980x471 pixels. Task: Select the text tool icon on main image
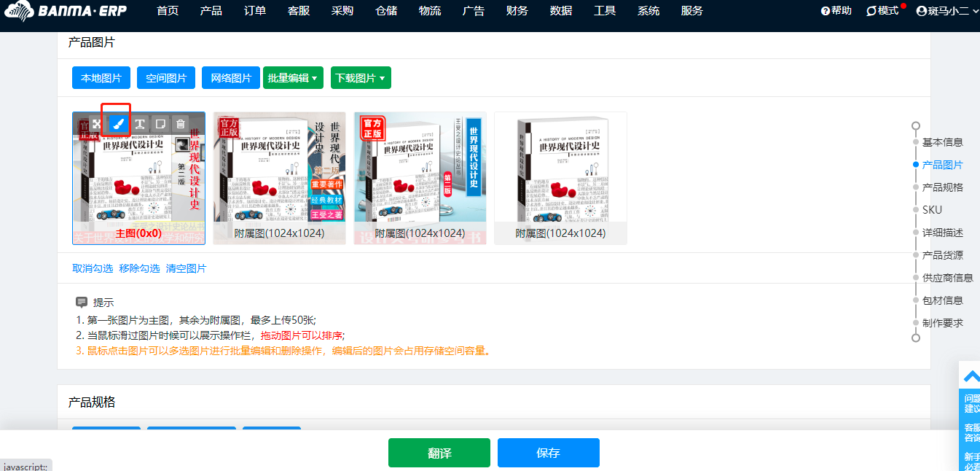(138, 124)
